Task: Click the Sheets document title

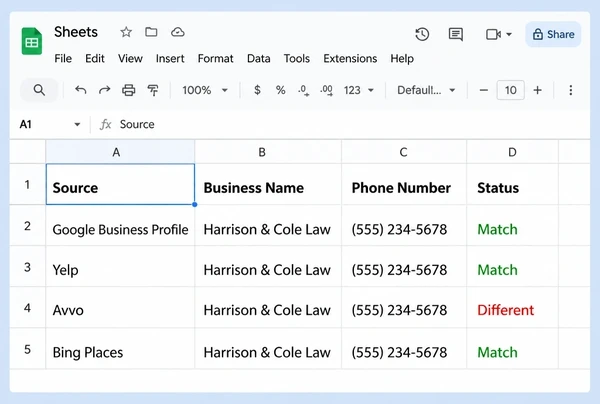Action: (76, 32)
